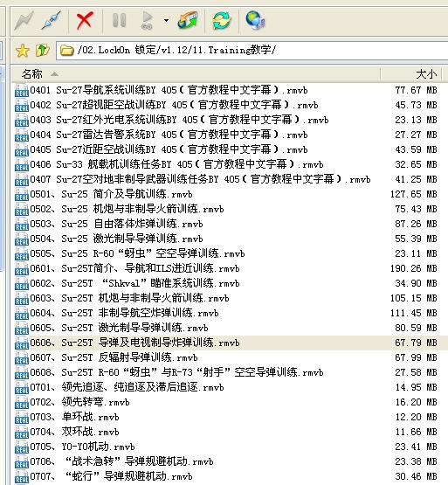Select file 0608 Su-25T R-60 与R-73 空空导弹训练
The image size is (448, 485).
pos(177,372)
